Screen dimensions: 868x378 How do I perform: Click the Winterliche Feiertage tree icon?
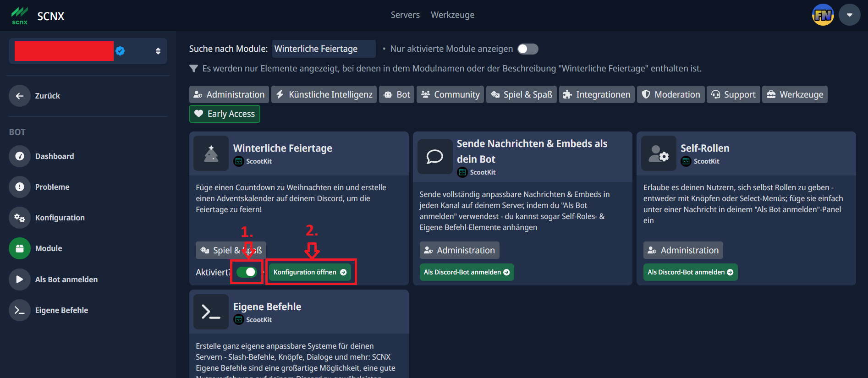211,153
